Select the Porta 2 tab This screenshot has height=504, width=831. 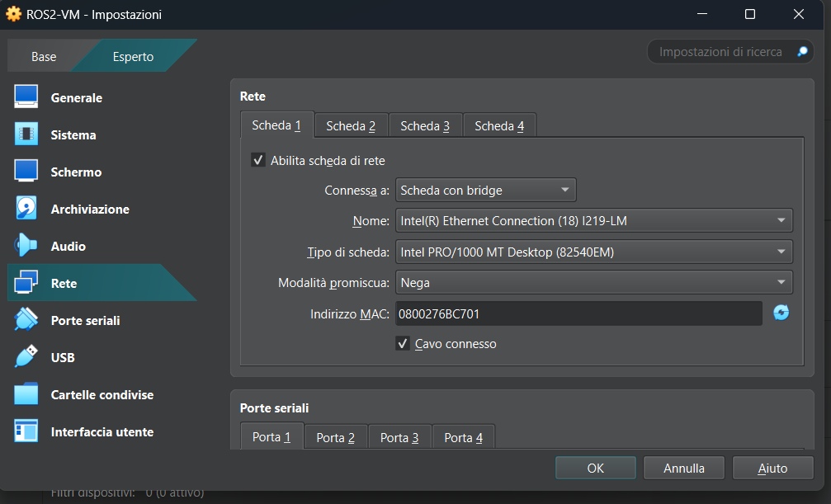pyautogui.click(x=336, y=437)
